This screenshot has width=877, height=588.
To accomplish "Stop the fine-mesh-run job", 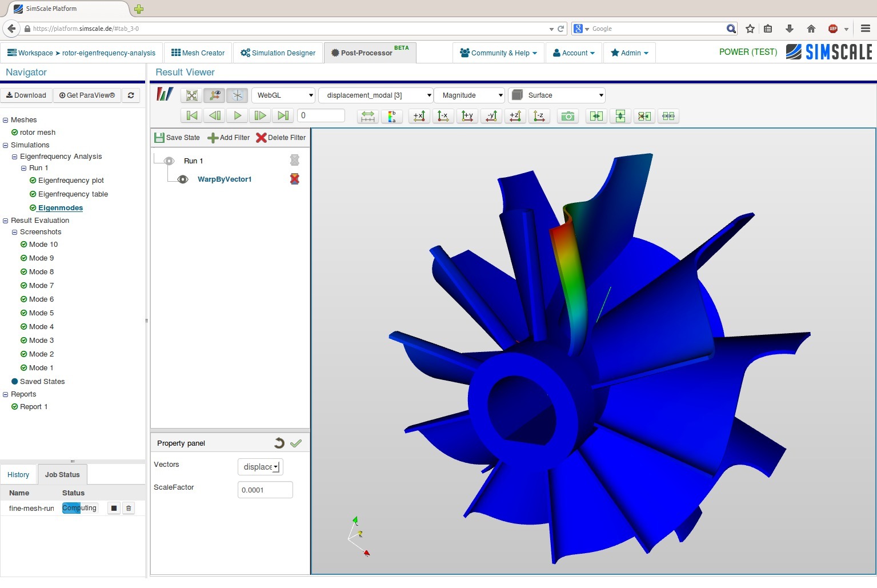I will 114,508.
